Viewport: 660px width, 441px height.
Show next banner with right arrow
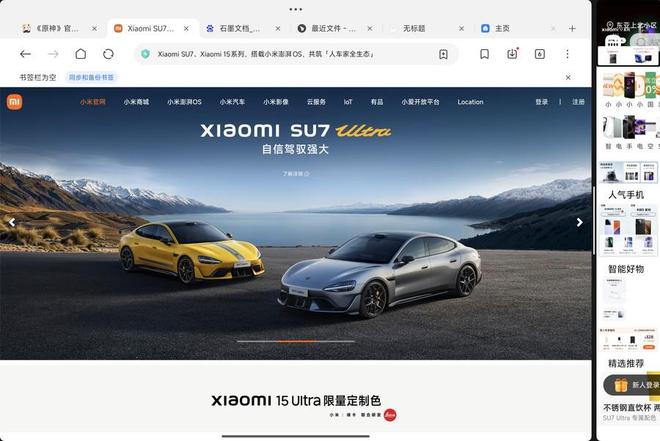[x=580, y=222]
